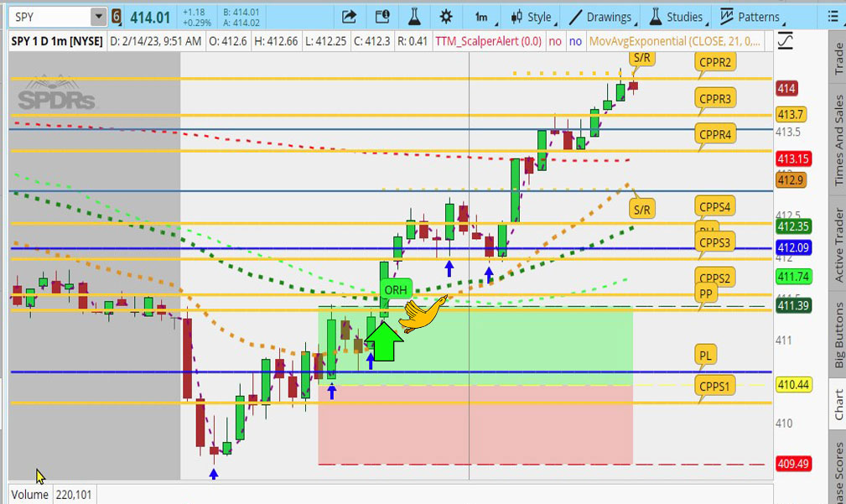Click the green 412.35 price label
Screen dimensions: 846x504
(793, 226)
